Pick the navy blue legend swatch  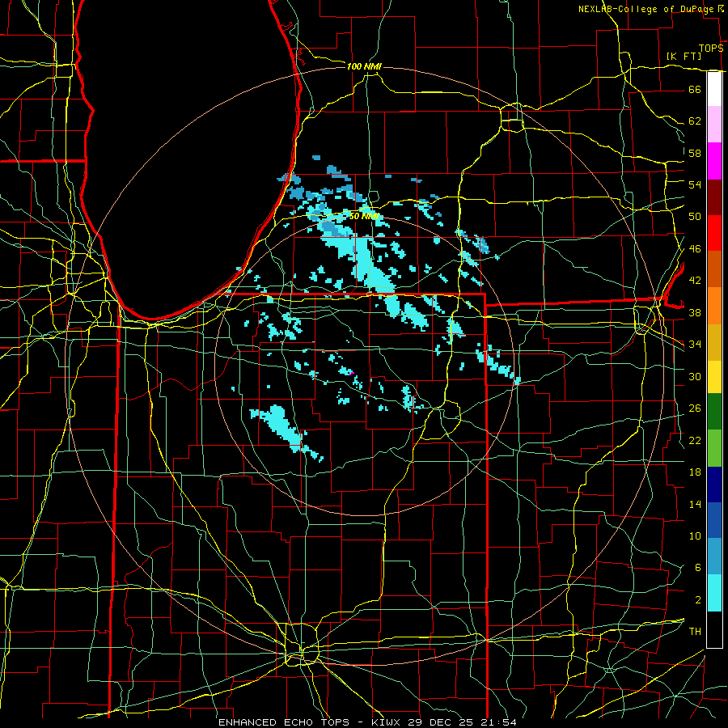(x=714, y=485)
